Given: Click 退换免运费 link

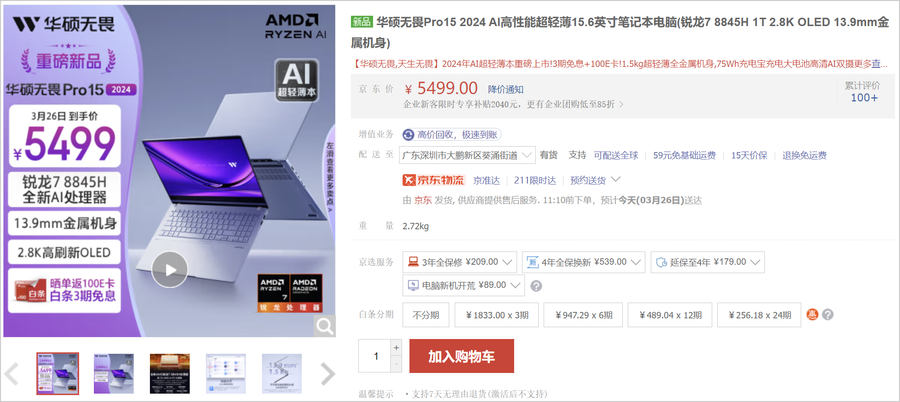Looking at the screenshot, I should 804,155.
